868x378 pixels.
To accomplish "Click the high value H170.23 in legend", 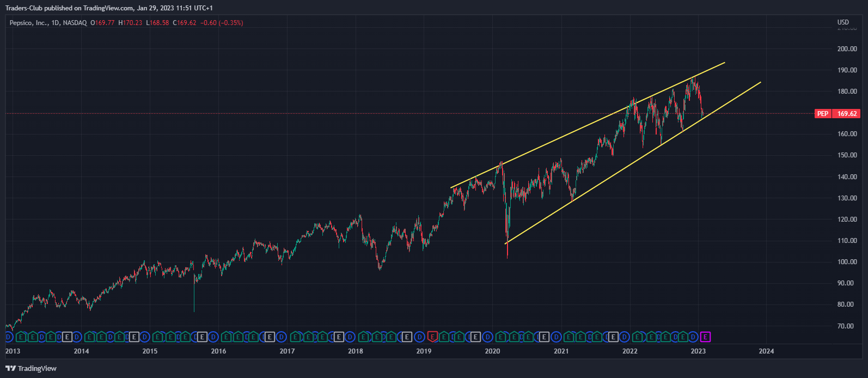I will (x=130, y=23).
